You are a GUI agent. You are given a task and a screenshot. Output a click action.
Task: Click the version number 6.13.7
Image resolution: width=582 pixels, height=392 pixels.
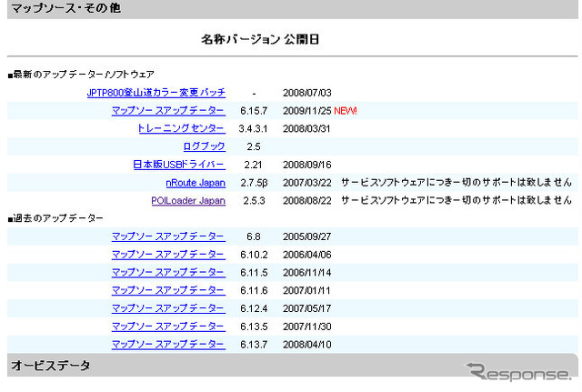coord(254,345)
